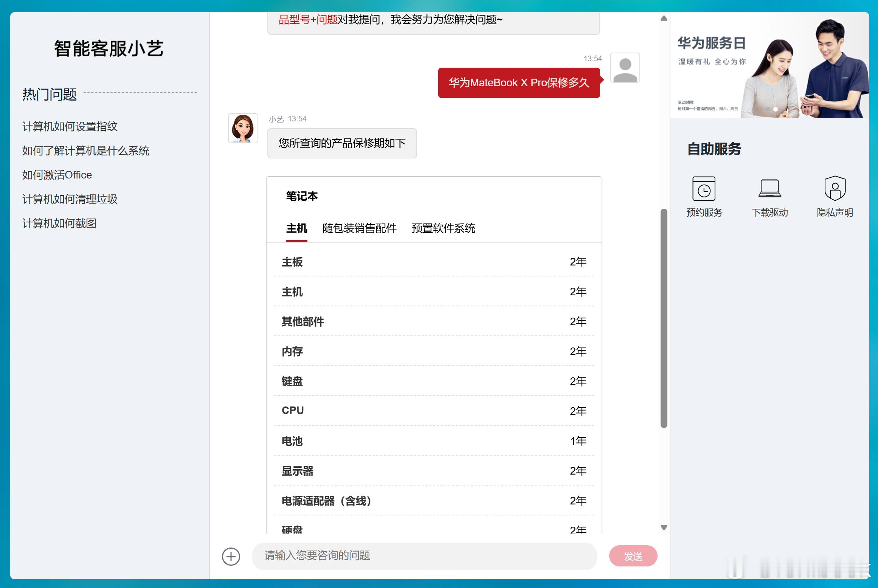878x588 pixels.
Task: Open hot question 计算机如何设置指纹
Action: tap(70, 126)
